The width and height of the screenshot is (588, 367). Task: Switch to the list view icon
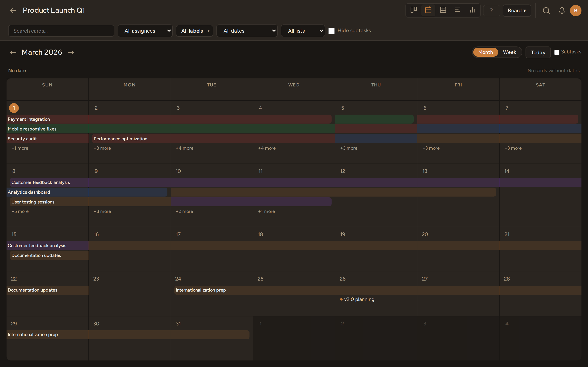(458, 10)
